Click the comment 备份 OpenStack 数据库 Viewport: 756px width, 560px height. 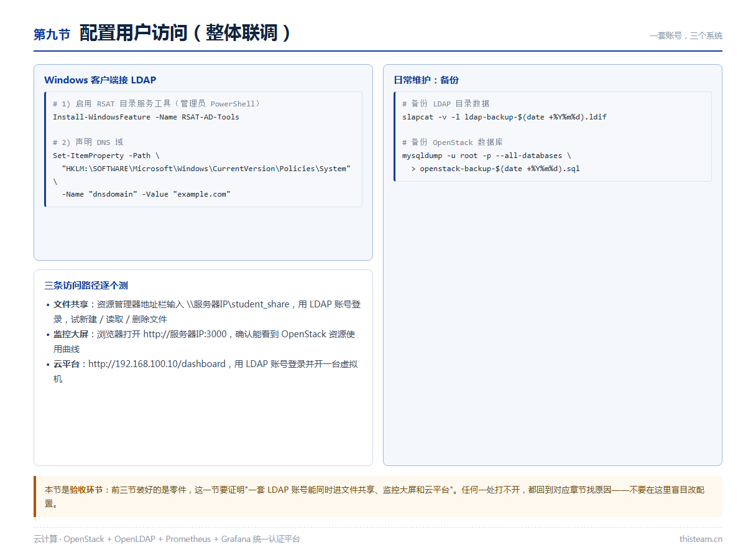click(453, 142)
